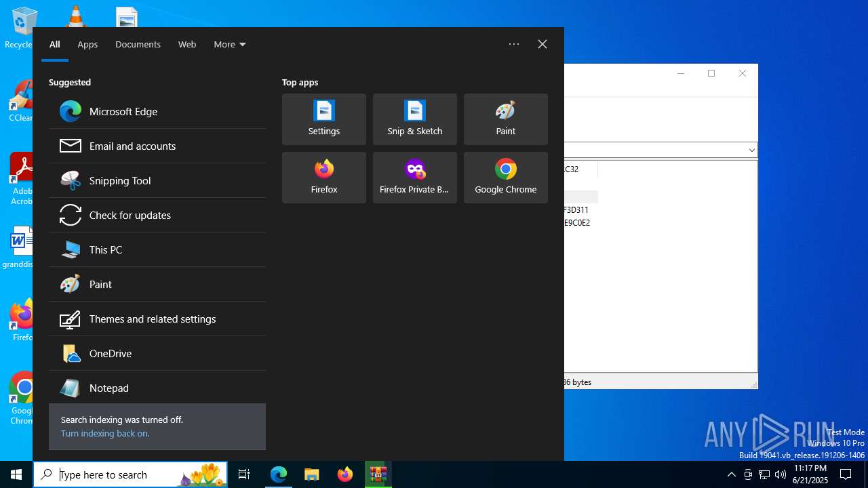The height and width of the screenshot is (488, 868).
Task: Close the search panel
Action: click(x=542, y=44)
